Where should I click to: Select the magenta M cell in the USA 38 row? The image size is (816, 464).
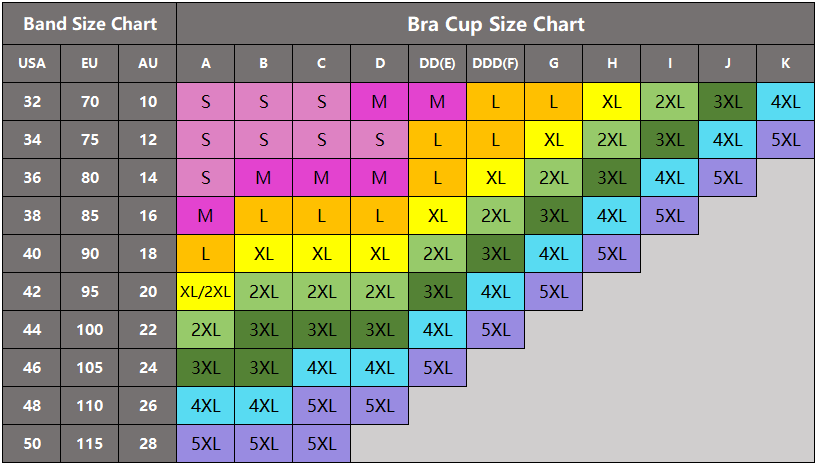205,216
